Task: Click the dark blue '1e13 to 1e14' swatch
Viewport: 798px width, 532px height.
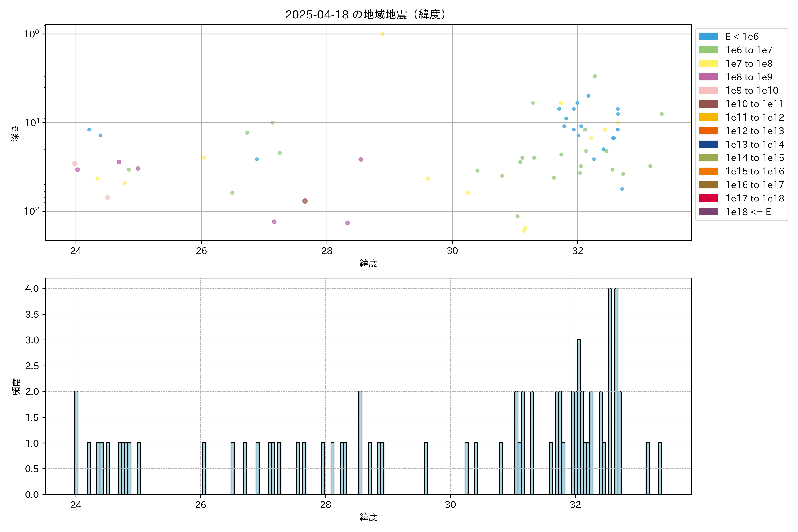Action: click(708, 144)
